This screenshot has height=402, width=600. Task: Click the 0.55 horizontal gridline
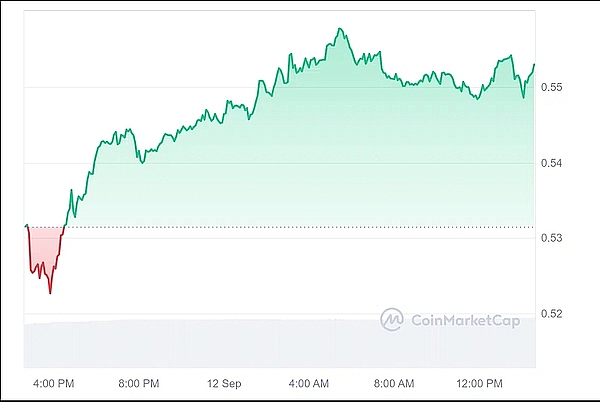(x=280, y=88)
